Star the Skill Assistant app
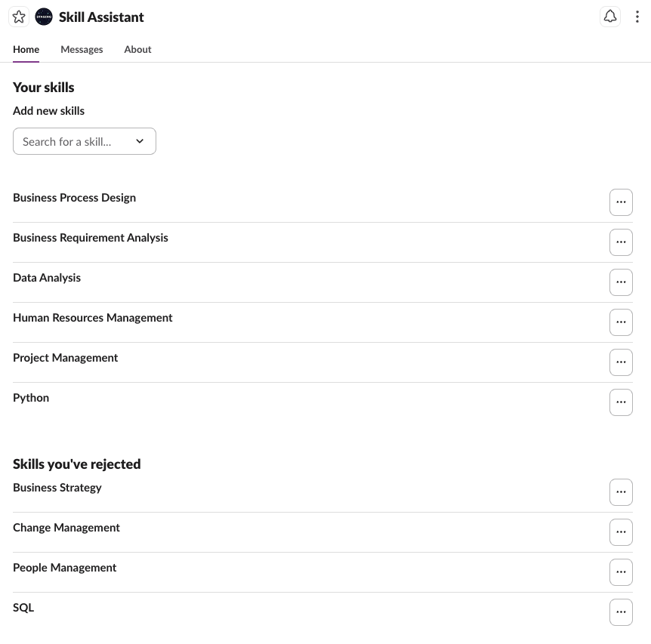This screenshot has width=651, height=644. tap(18, 17)
